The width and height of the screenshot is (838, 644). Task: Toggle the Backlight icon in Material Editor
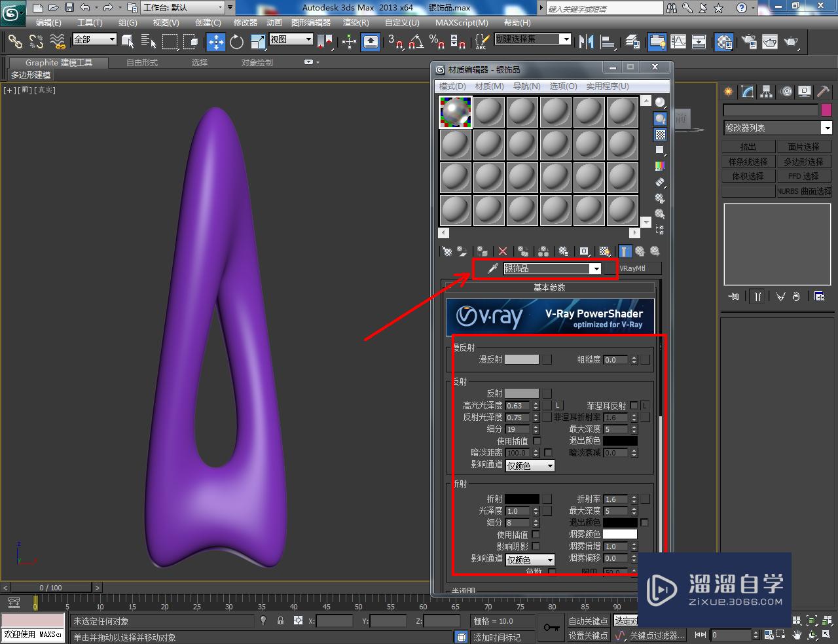click(x=660, y=119)
